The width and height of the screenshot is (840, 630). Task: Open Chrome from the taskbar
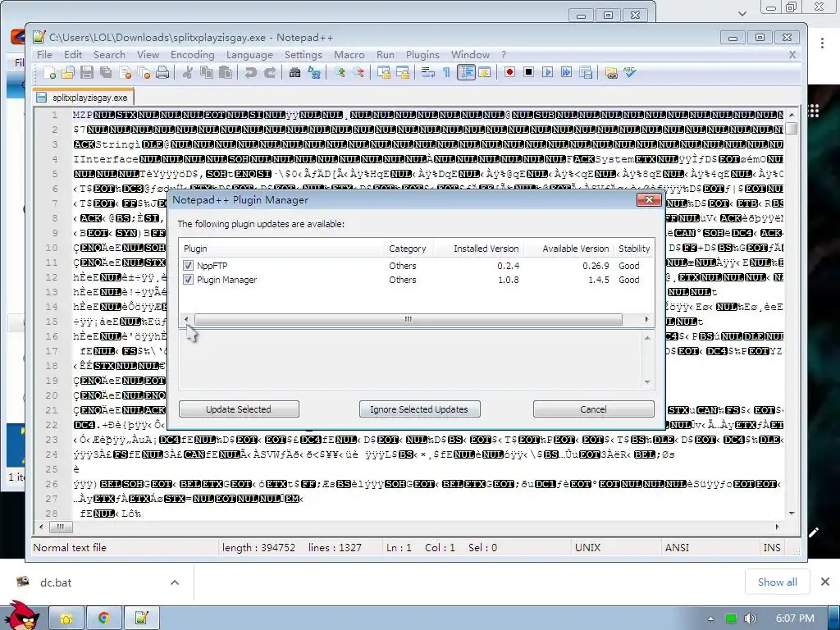pyautogui.click(x=104, y=619)
